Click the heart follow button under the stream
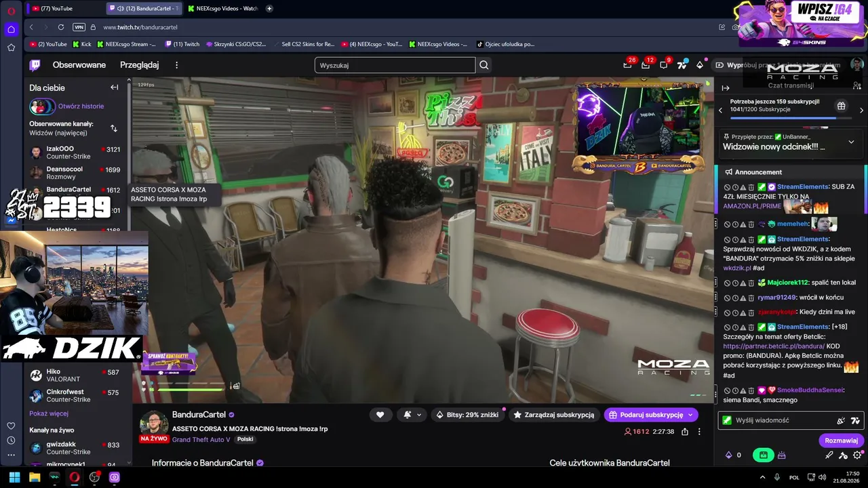This screenshot has height=488, width=868. pos(380,415)
